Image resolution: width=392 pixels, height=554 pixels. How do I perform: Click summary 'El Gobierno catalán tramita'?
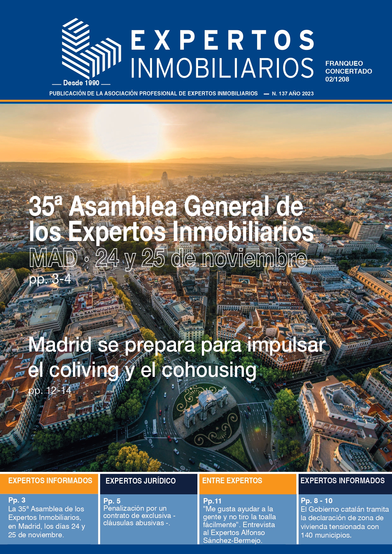click(x=345, y=522)
